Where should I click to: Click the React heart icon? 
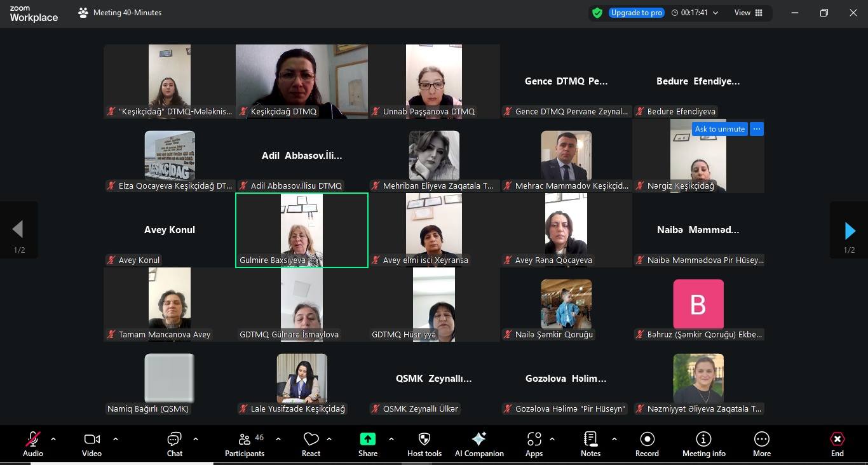coord(311,444)
